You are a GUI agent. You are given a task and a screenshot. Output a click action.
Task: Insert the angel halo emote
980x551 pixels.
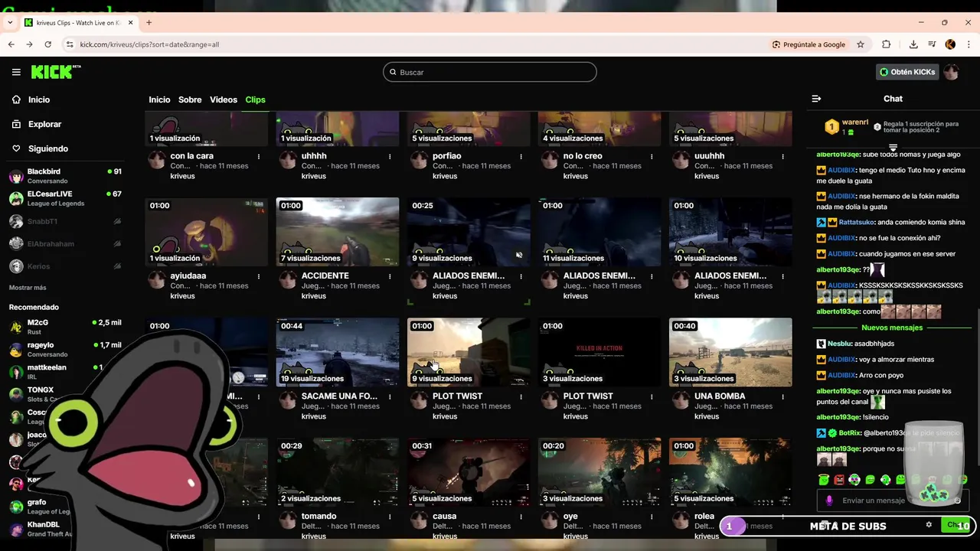pos(824,480)
